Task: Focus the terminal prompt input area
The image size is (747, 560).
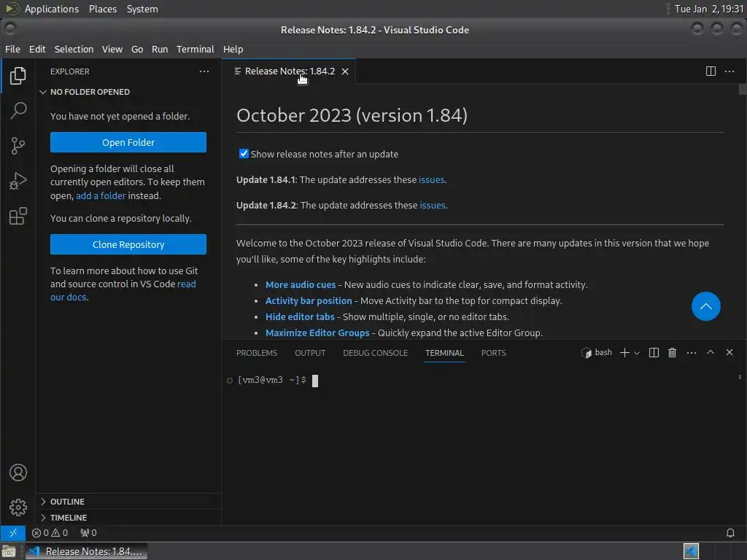Action: [x=314, y=380]
